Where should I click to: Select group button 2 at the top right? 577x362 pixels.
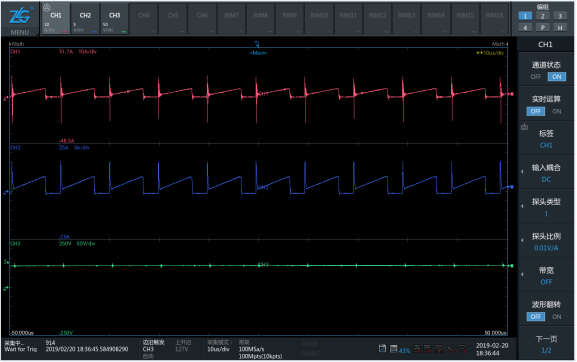click(x=542, y=16)
